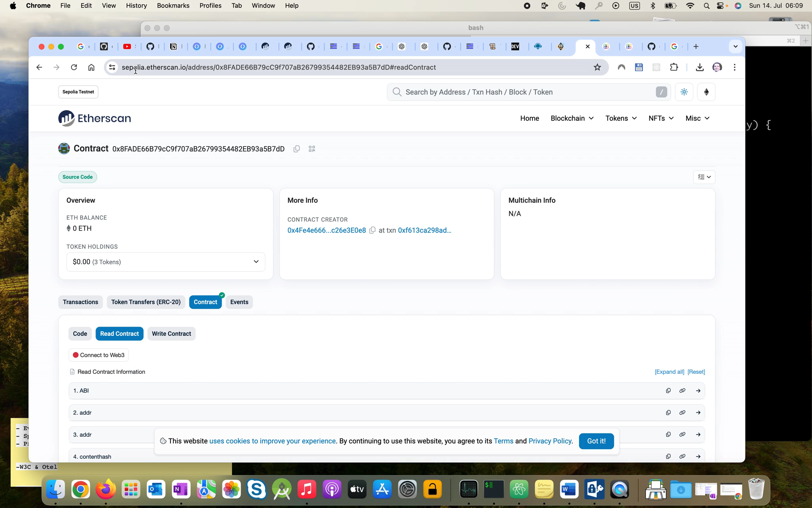Open the Terms link in cookie banner
Screen dimensions: 812x508
click(x=504, y=441)
